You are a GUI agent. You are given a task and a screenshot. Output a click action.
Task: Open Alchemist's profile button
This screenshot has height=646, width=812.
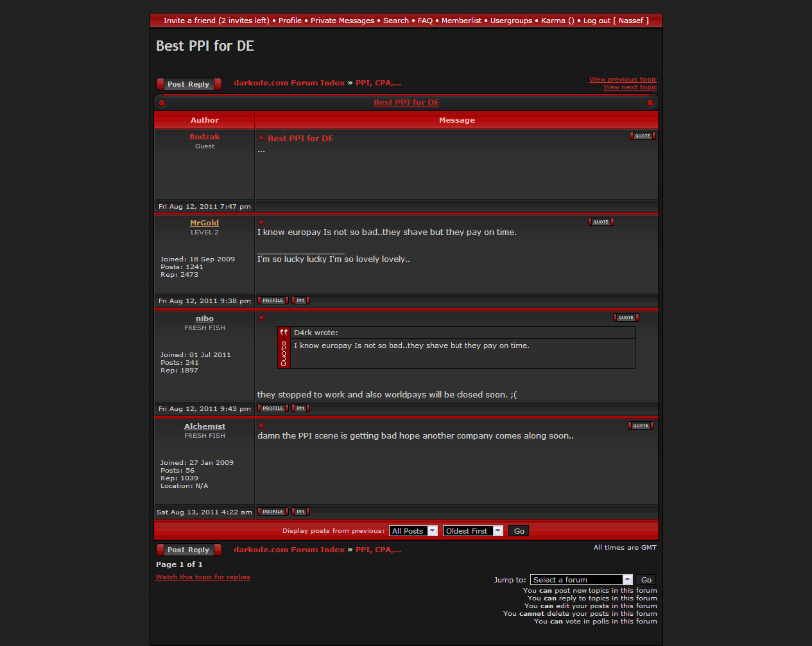(x=273, y=512)
